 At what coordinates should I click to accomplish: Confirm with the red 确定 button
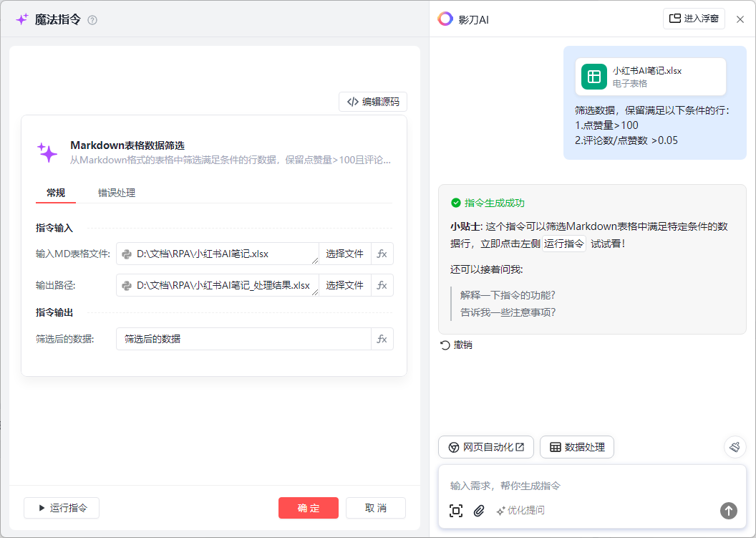coord(309,508)
